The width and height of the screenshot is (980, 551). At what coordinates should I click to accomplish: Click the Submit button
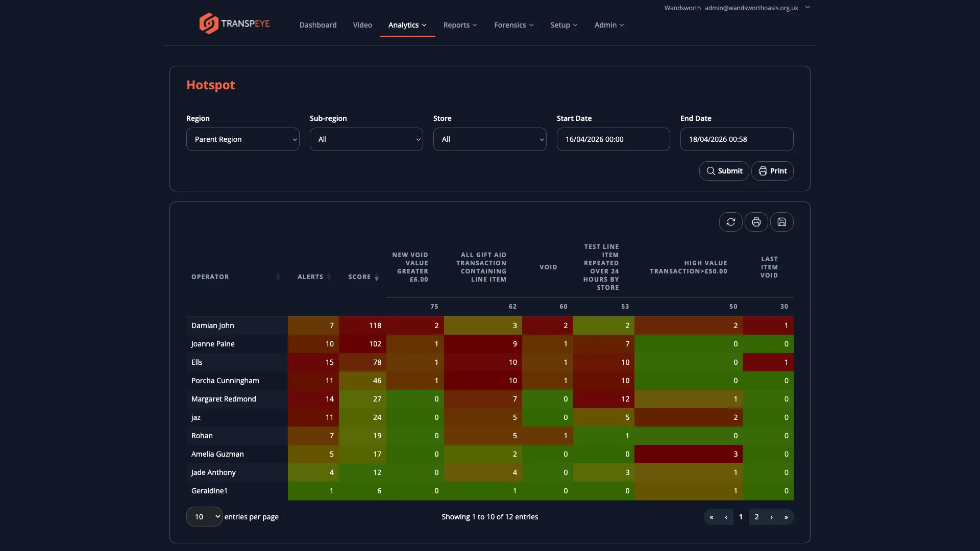(724, 171)
